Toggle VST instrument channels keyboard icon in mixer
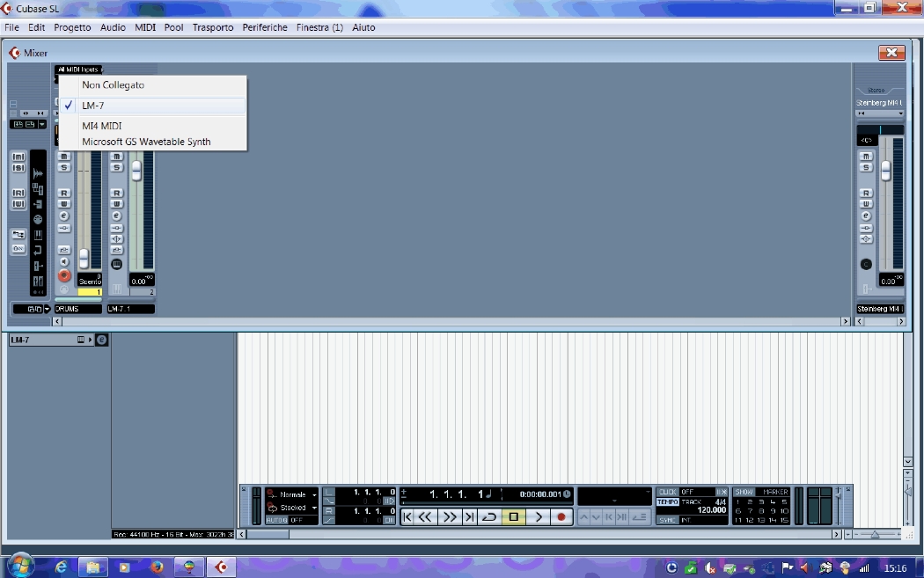 (38, 235)
